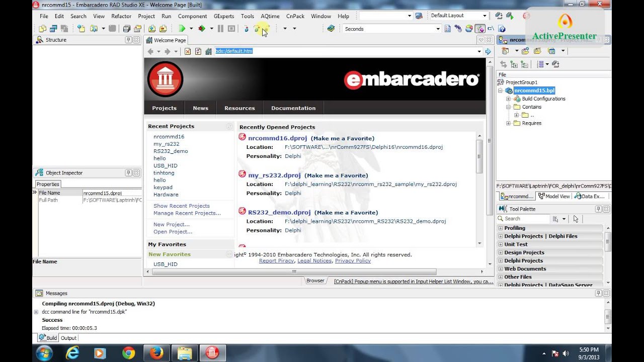Open the address bar URL dropdown
The image size is (644, 362).
[x=479, y=51]
